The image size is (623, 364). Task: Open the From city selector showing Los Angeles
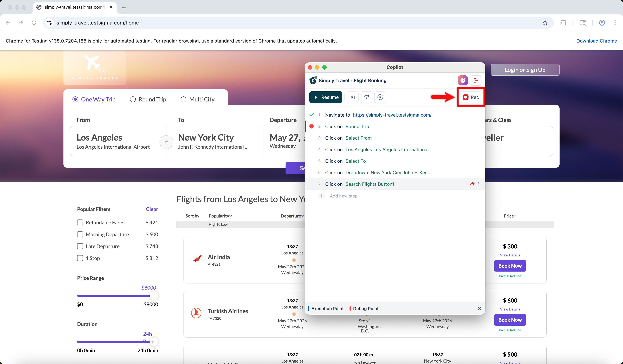(118, 141)
